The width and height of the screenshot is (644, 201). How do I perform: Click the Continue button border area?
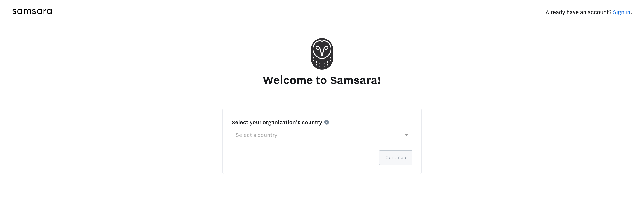[x=395, y=158]
